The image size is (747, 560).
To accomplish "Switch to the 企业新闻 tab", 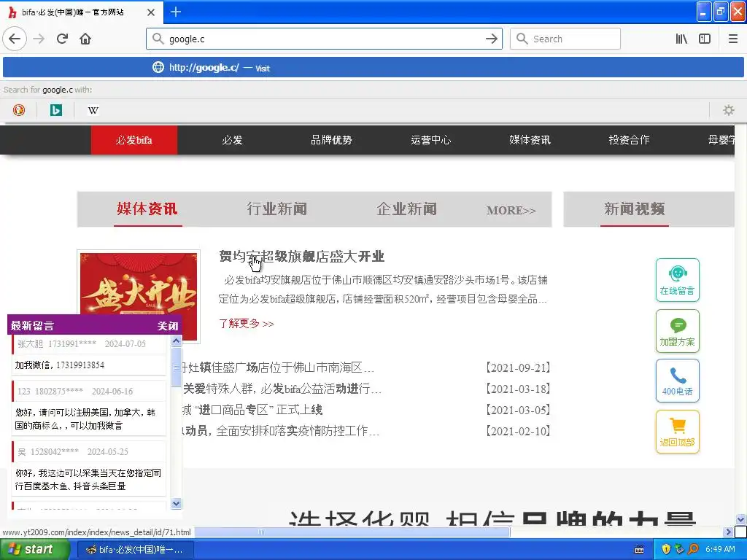I will pos(406,209).
